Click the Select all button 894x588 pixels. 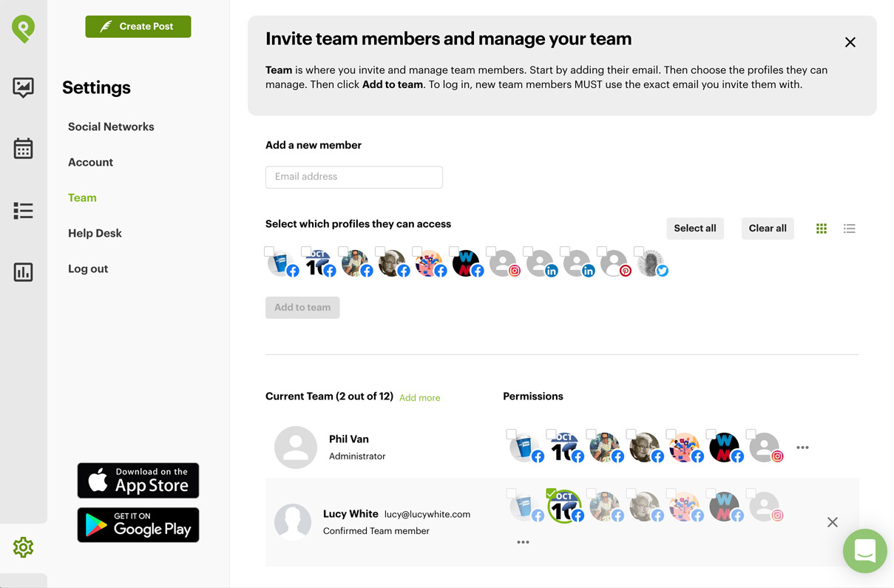pos(695,229)
